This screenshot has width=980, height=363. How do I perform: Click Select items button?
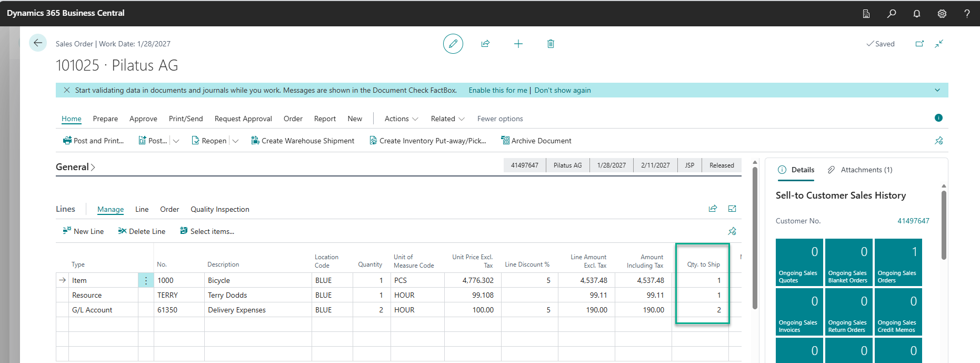pyautogui.click(x=207, y=231)
